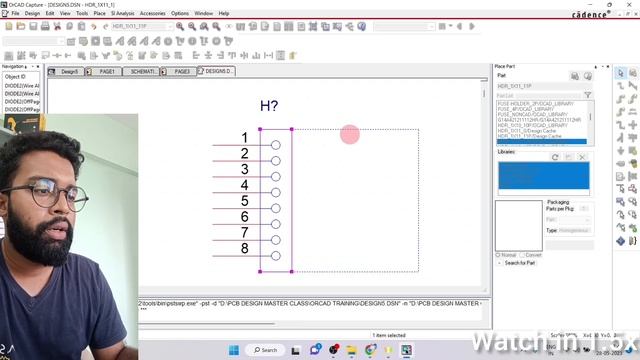Open help via the question mark toolbar icon
Screen dimensions: 640x360
pos(362,27)
